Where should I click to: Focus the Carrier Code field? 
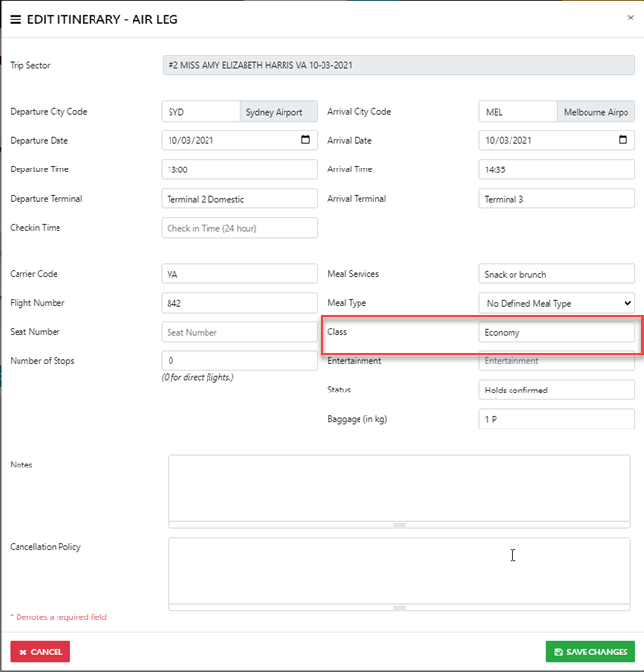click(x=239, y=274)
